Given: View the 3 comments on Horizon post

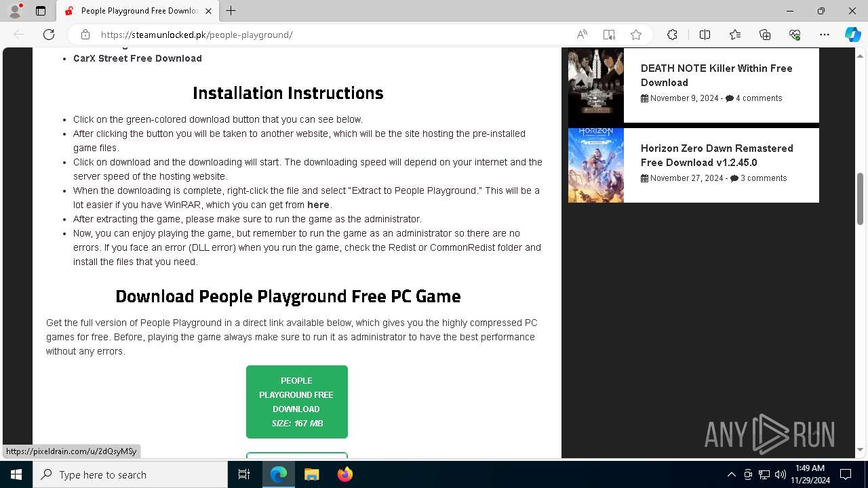Looking at the screenshot, I should (x=759, y=178).
